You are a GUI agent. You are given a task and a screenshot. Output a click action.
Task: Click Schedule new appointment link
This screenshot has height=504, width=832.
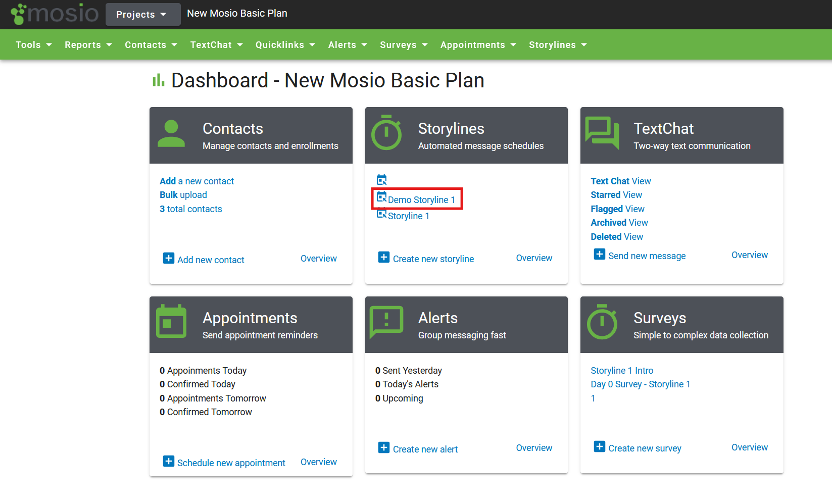[231, 463]
